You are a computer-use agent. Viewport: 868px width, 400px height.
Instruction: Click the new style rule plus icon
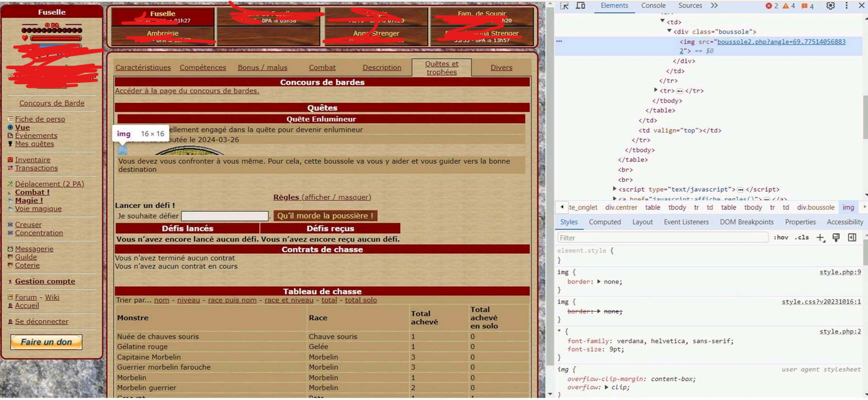tap(821, 237)
